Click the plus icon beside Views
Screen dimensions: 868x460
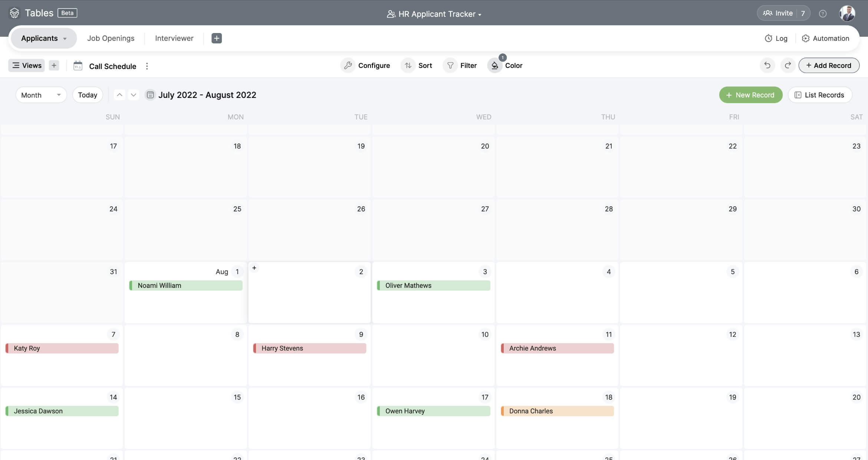[54, 65]
